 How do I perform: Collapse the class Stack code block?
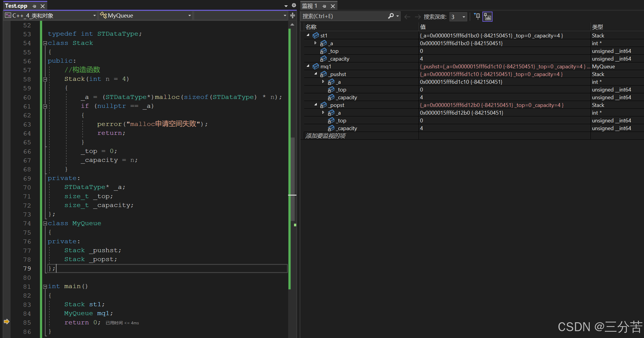coord(45,43)
